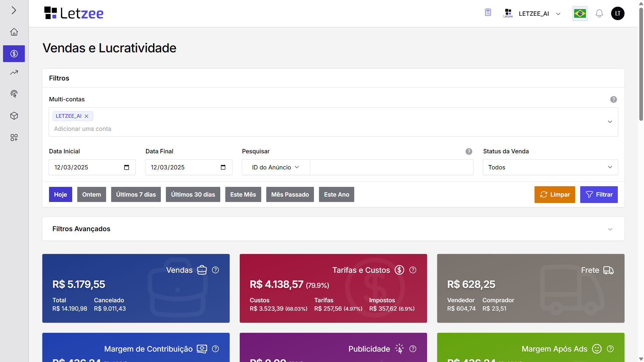
Task: Open the Data Final calendar picker
Action: coord(223,167)
